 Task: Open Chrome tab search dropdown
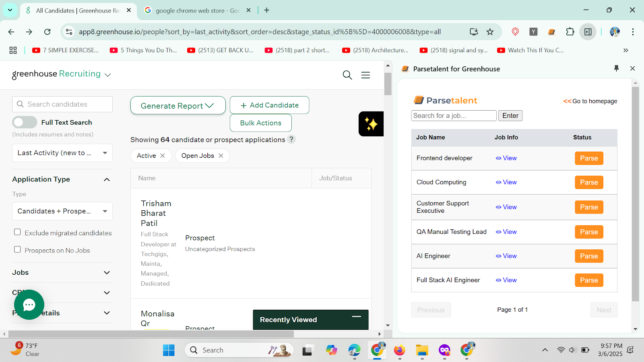[x=10, y=10]
